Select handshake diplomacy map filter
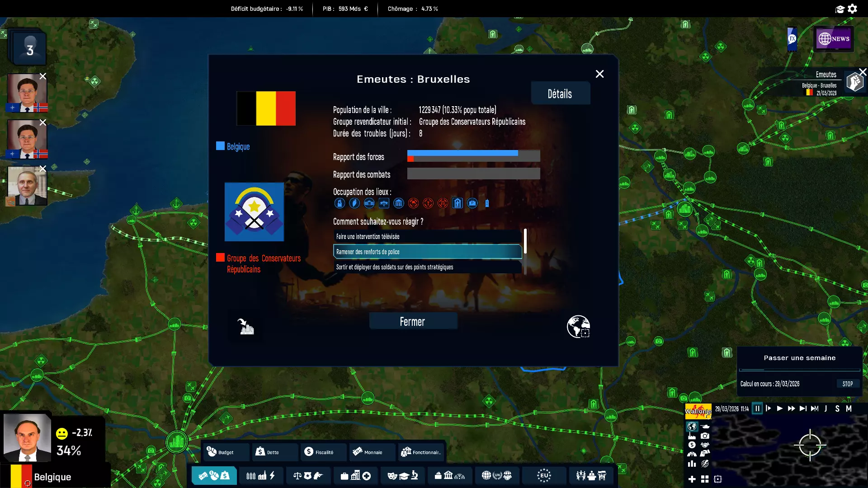This screenshot has width=868, height=488. pos(705,445)
